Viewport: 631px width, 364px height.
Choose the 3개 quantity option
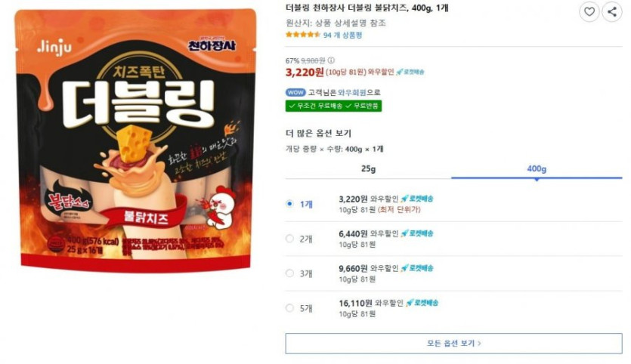click(x=289, y=273)
